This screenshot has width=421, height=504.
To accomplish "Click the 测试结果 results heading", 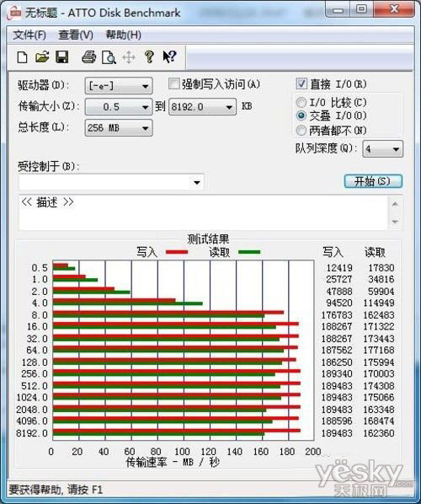I will [x=208, y=239].
